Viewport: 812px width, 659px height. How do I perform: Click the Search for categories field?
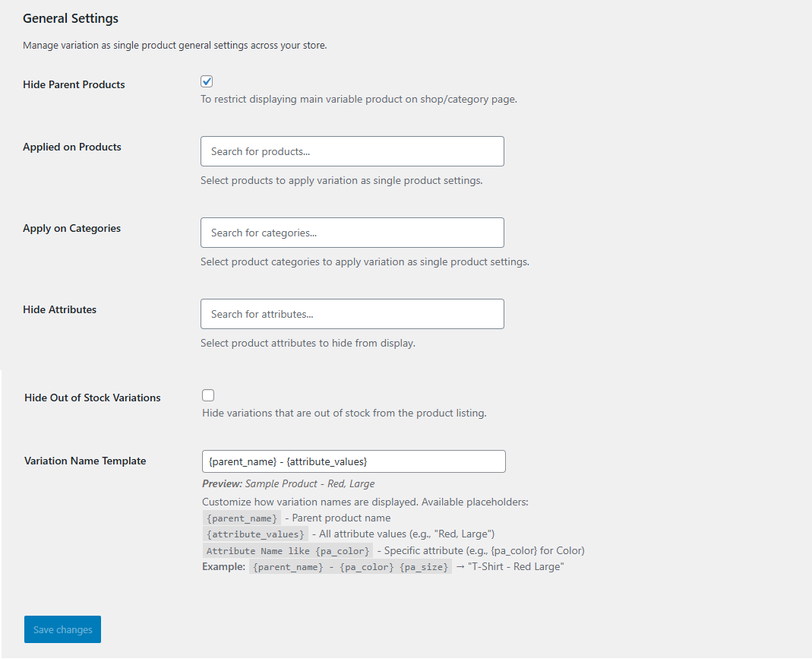click(352, 233)
